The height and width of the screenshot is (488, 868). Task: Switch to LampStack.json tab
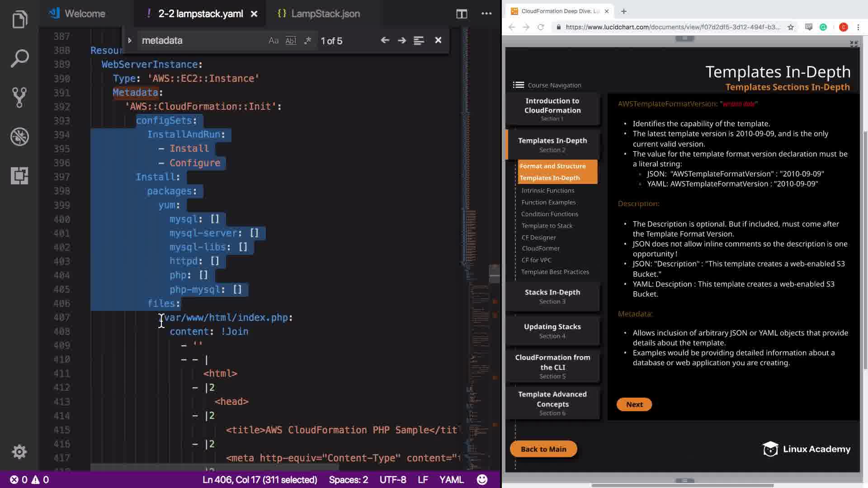tap(325, 14)
